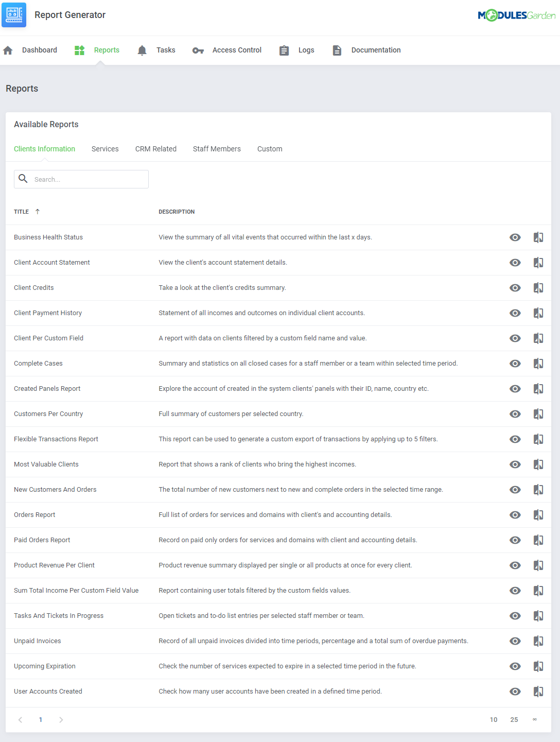Select the Reports grid icon
This screenshot has height=742, width=560.
[79, 50]
